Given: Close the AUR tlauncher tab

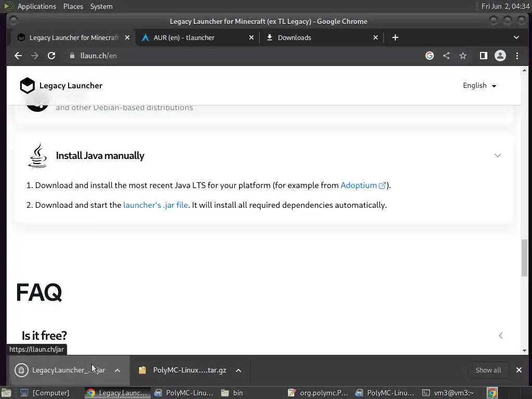Looking at the screenshot, I should [x=251, y=37].
